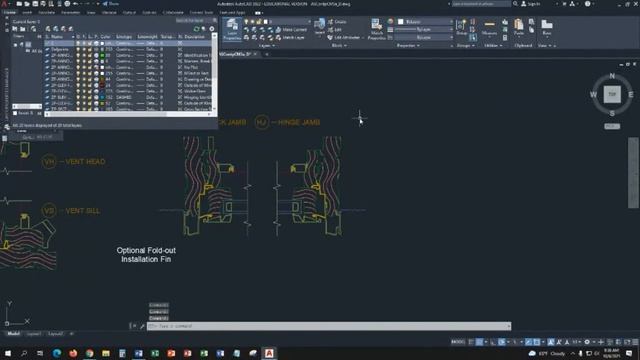Click the color swatch of DASHED layer

click(102, 97)
